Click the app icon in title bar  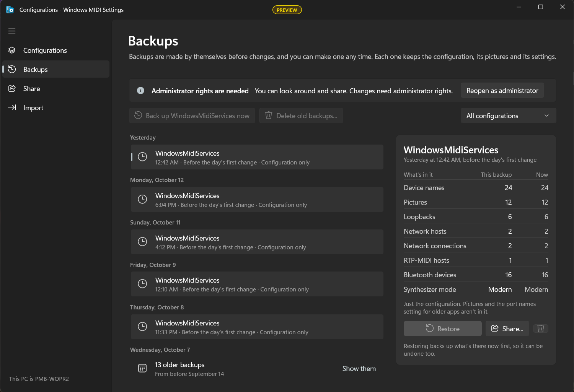pos(10,10)
